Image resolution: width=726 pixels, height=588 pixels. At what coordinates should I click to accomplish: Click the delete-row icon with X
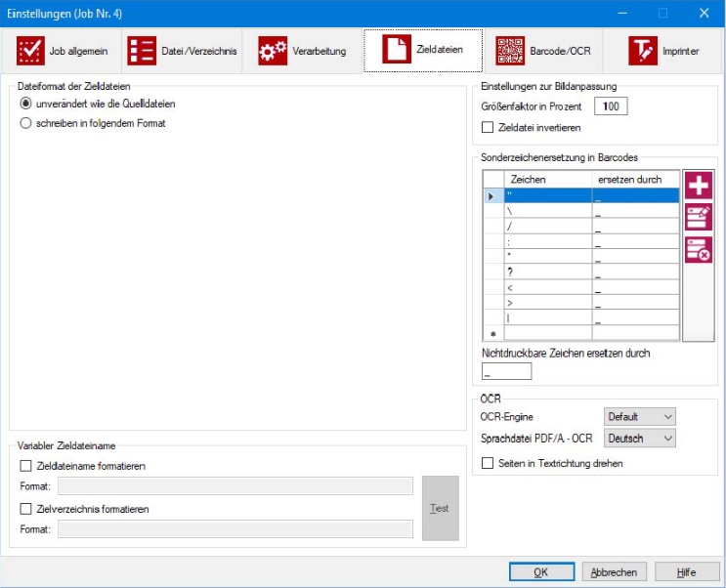(x=699, y=249)
